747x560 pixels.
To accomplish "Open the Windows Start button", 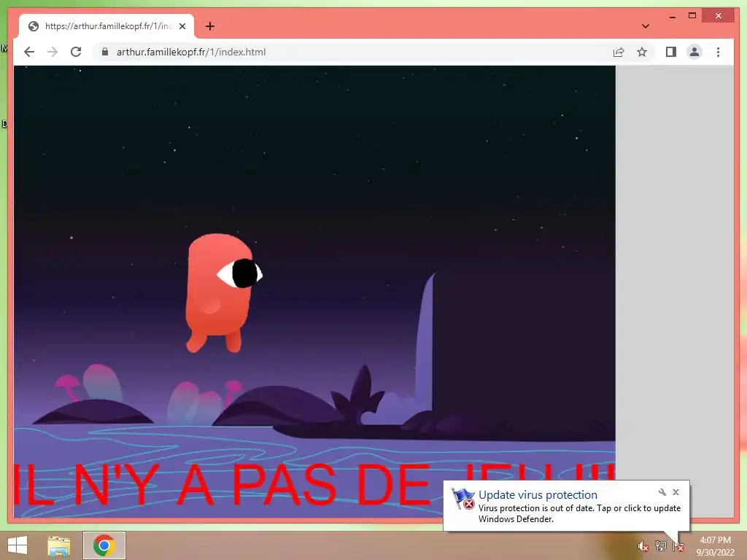I will [x=18, y=545].
